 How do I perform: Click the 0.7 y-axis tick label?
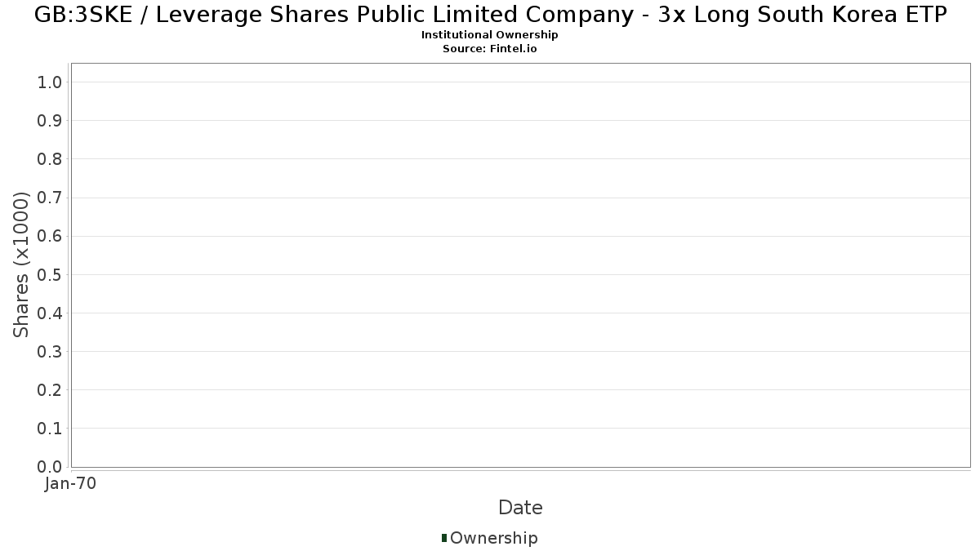50,198
